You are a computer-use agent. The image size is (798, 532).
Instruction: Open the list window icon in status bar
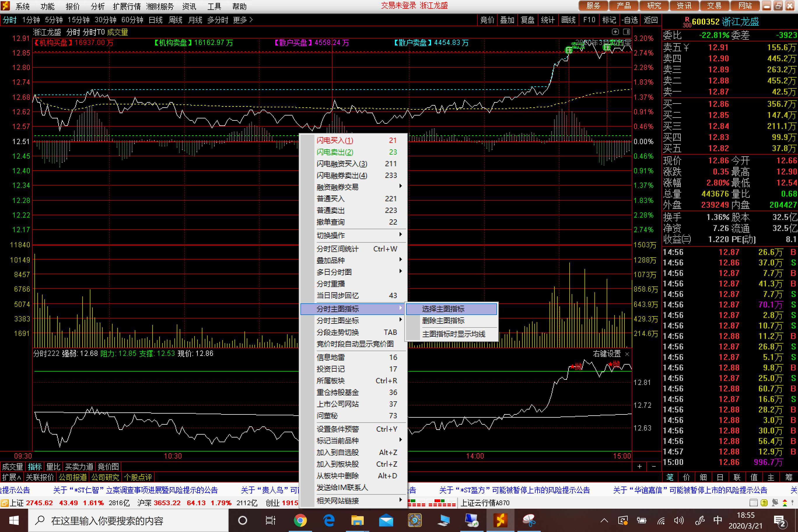tap(754, 503)
